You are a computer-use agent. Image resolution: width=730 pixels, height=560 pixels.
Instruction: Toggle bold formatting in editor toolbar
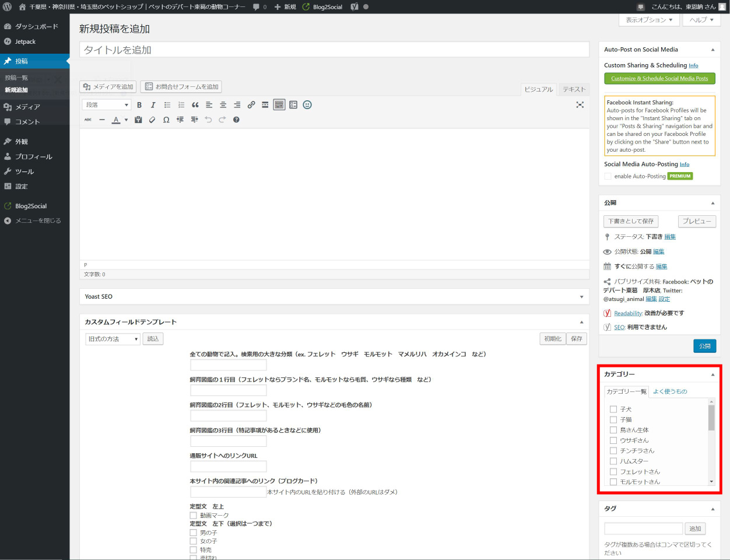[139, 105]
